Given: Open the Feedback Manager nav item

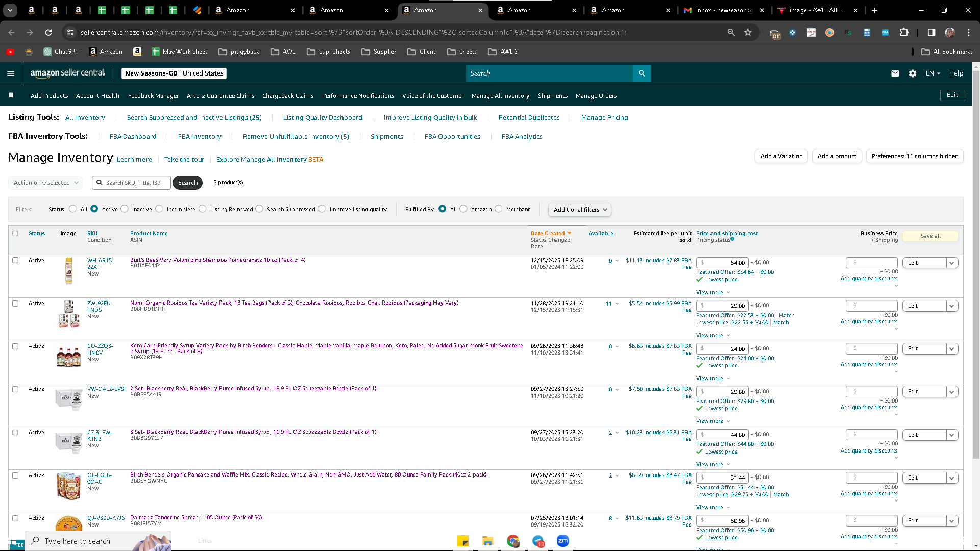Looking at the screenshot, I should point(153,96).
